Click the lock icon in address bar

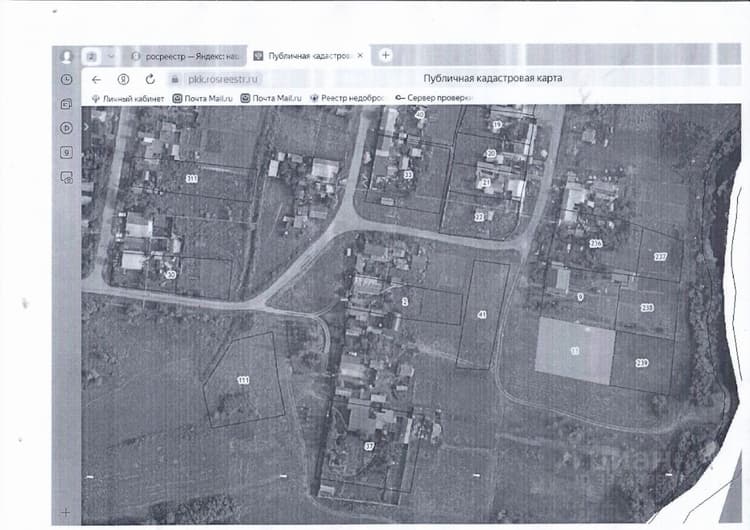click(x=175, y=79)
